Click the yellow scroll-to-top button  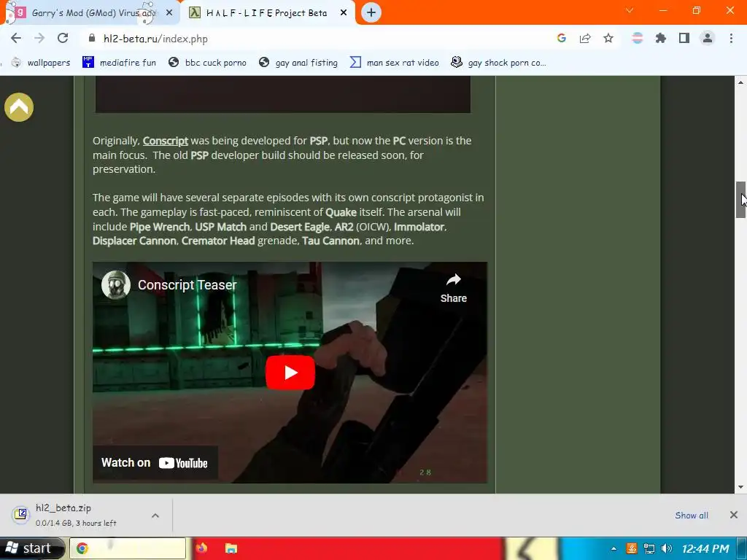tap(19, 107)
